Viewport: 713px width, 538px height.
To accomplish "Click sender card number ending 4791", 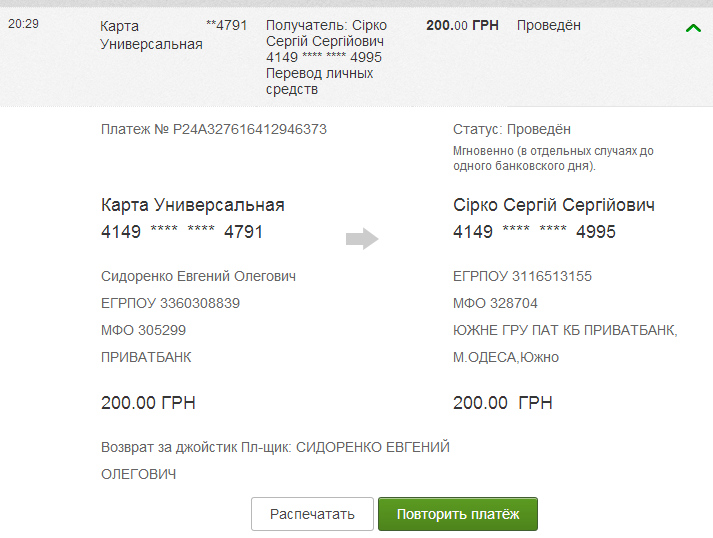I will point(181,232).
